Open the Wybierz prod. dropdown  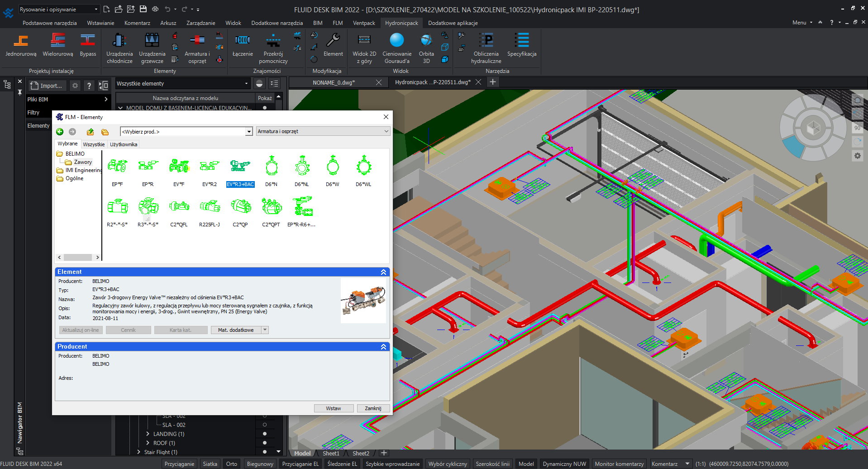click(248, 132)
